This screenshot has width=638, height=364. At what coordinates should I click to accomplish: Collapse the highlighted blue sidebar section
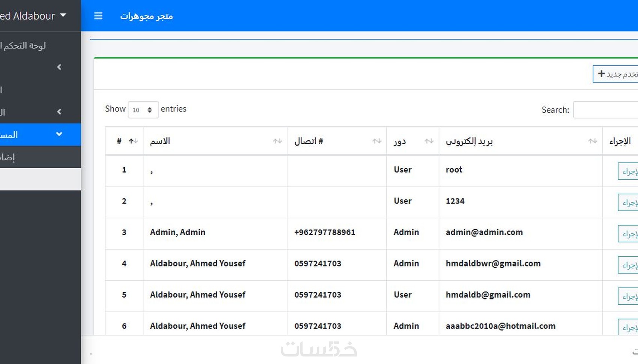click(x=59, y=134)
